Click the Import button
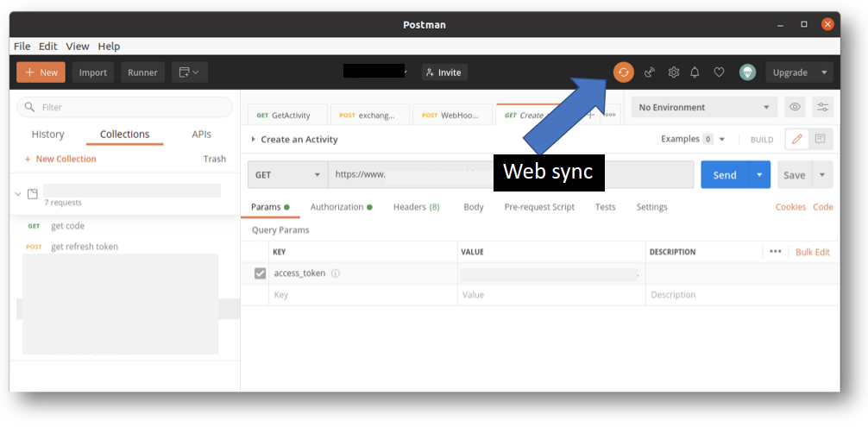868x427 pixels. 93,72
